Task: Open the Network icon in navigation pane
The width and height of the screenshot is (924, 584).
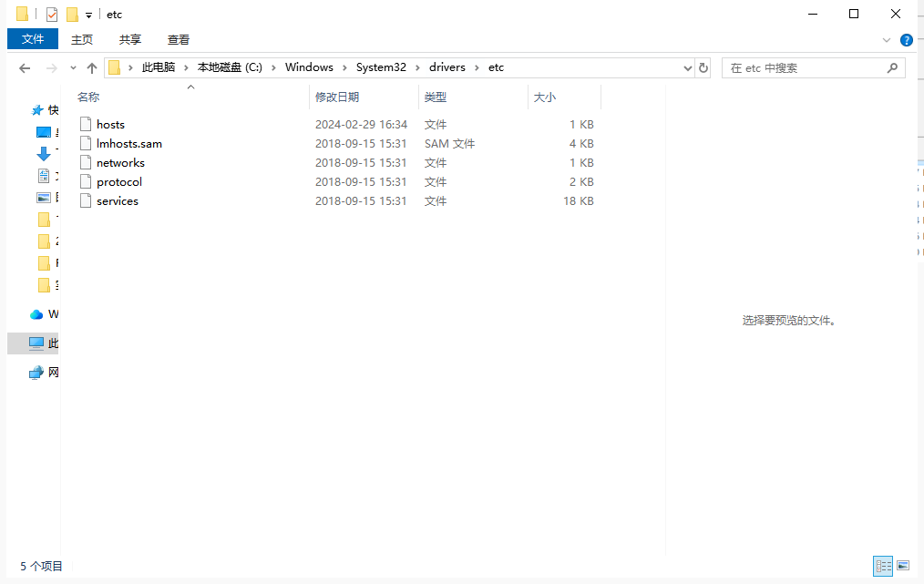Action: click(36, 373)
